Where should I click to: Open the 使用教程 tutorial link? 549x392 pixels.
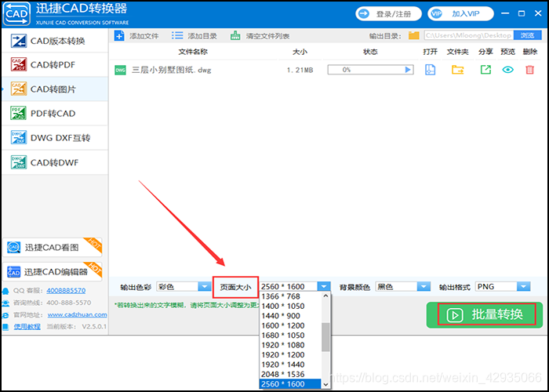[27, 327]
